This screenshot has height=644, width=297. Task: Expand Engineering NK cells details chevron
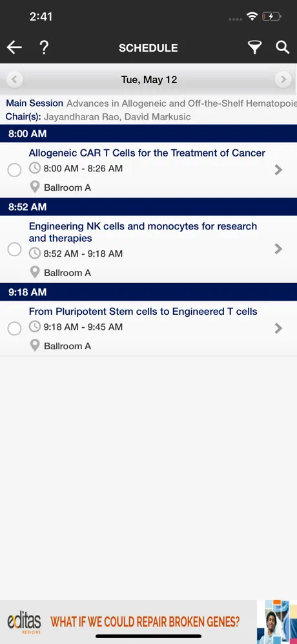(x=278, y=249)
